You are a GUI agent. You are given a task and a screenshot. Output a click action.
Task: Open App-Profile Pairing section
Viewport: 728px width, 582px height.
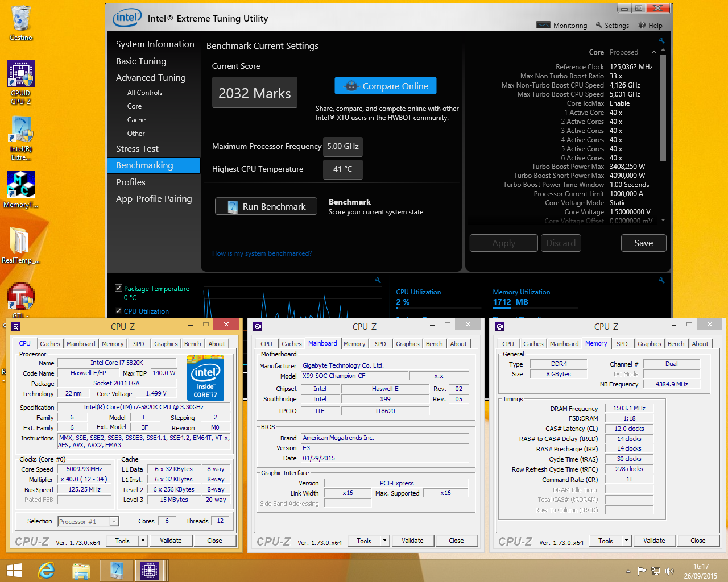[154, 199]
